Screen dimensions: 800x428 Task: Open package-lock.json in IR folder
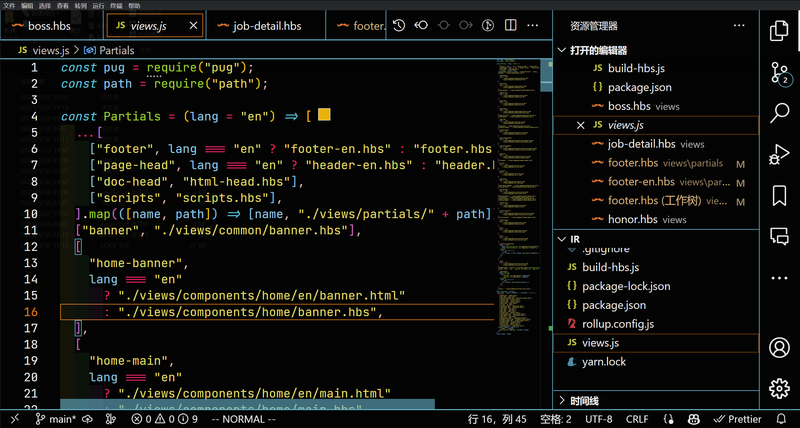tap(656, 286)
